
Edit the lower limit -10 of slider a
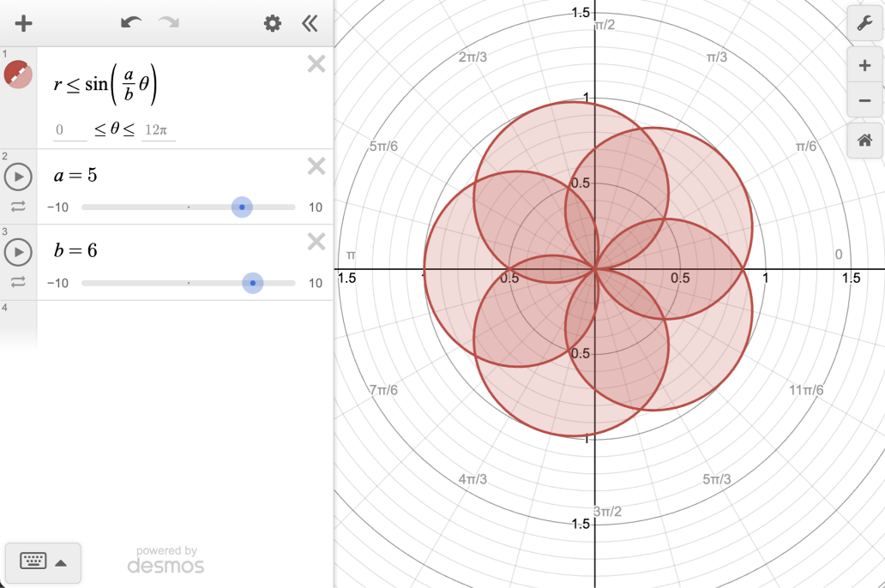[57, 207]
